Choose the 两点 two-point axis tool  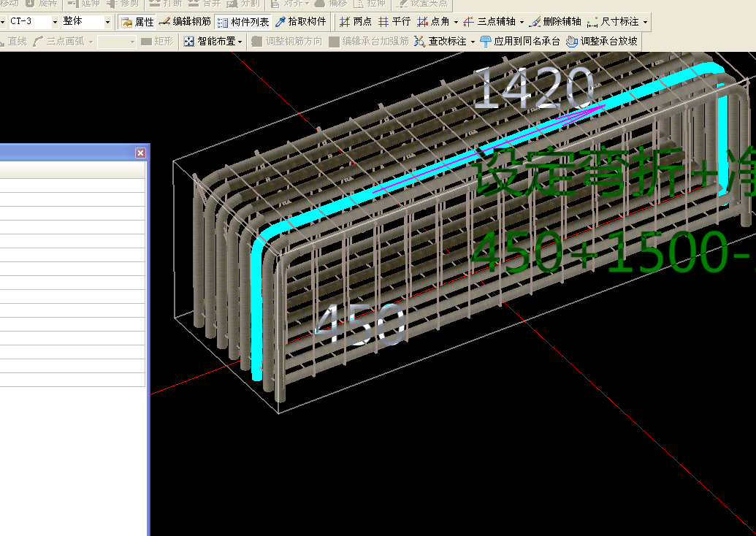pos(356,22)
